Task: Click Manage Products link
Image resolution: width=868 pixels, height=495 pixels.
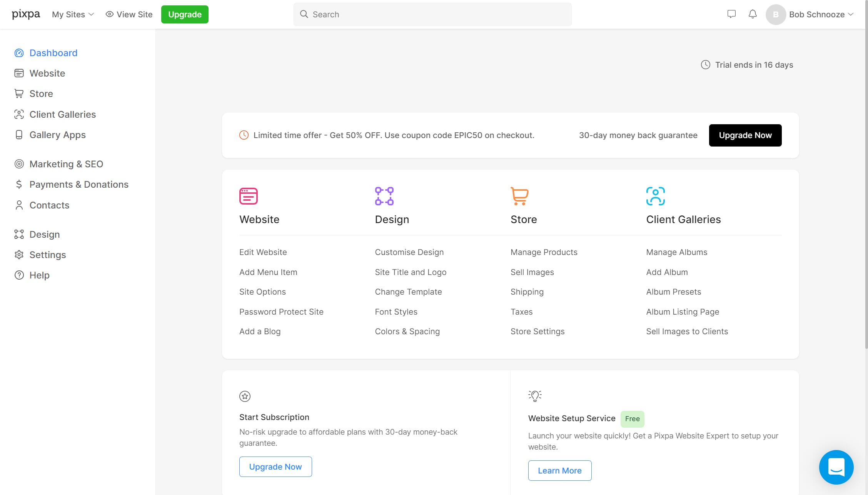Action: 544,252
